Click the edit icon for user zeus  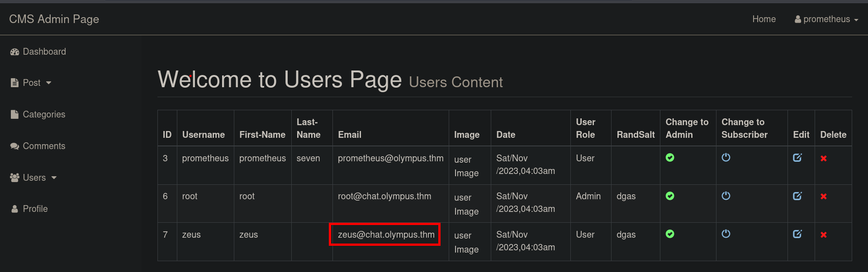coord(797,234)
